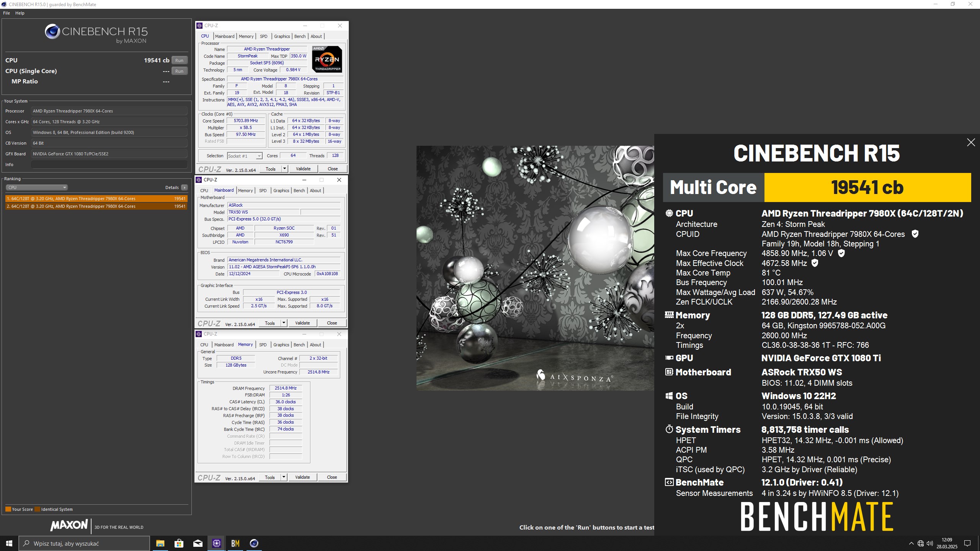Click Close in Mainboard CPU-Z window
This screenshot has height=551, width=980.
click(332, 323)
